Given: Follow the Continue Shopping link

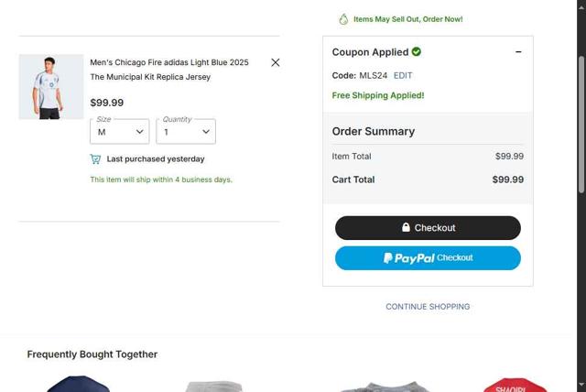Looking at the screenshot, I should [x=428, y=307].
